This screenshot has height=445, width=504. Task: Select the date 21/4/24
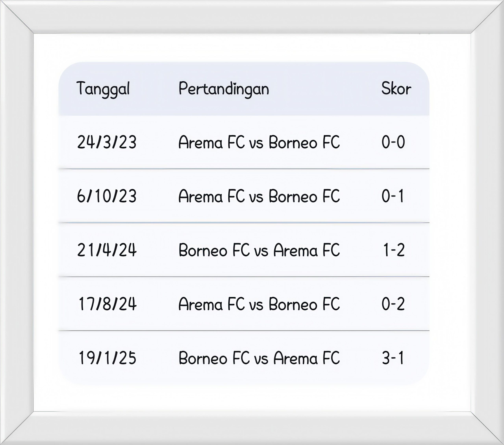tap(107, 250)
